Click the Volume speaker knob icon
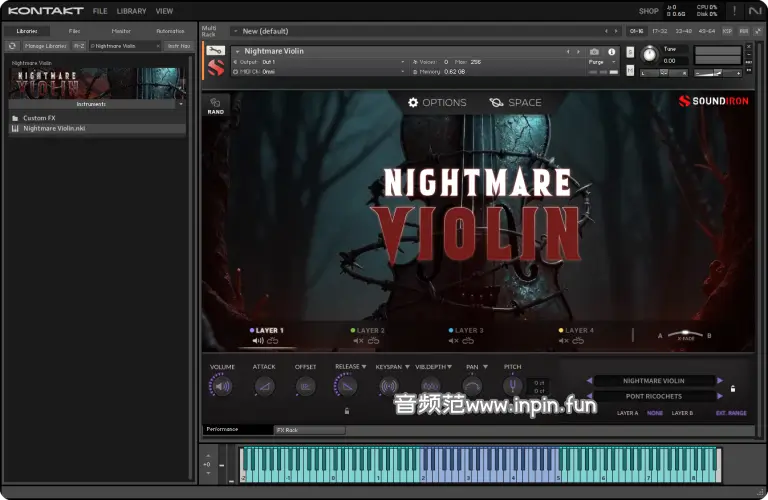This screenshot has height=500, width=768. point(222,386)
